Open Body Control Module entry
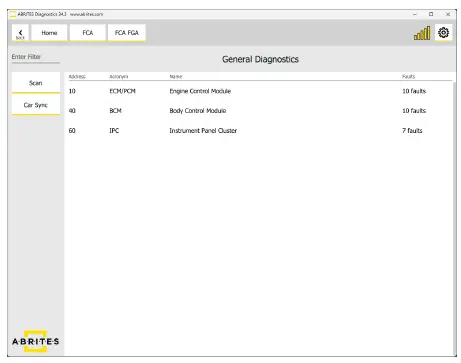 [198, 111]
